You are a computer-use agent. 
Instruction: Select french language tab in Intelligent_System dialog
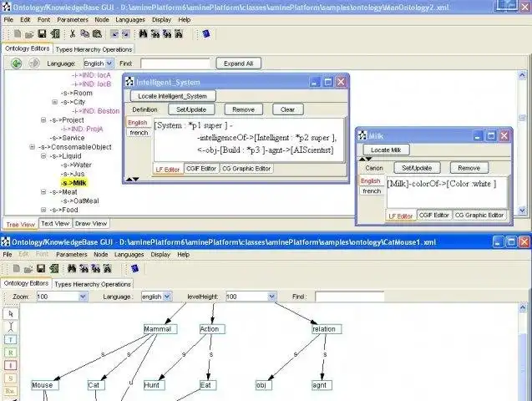coord(139,133)
